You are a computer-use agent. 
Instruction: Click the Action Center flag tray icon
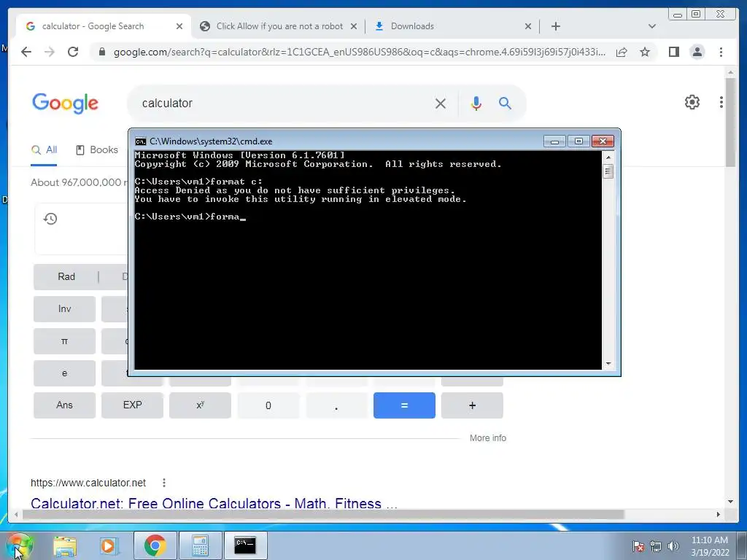[638, 546]
